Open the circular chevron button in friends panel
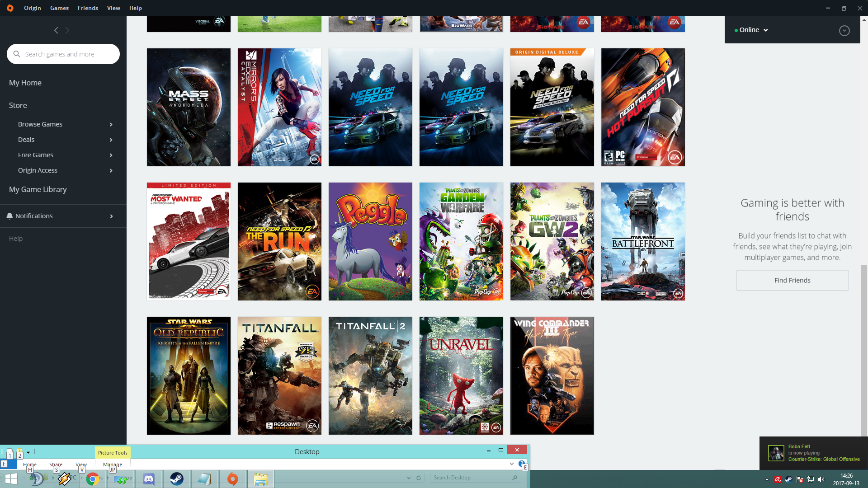This screenshot has height=488, width=868. (844, 30)
